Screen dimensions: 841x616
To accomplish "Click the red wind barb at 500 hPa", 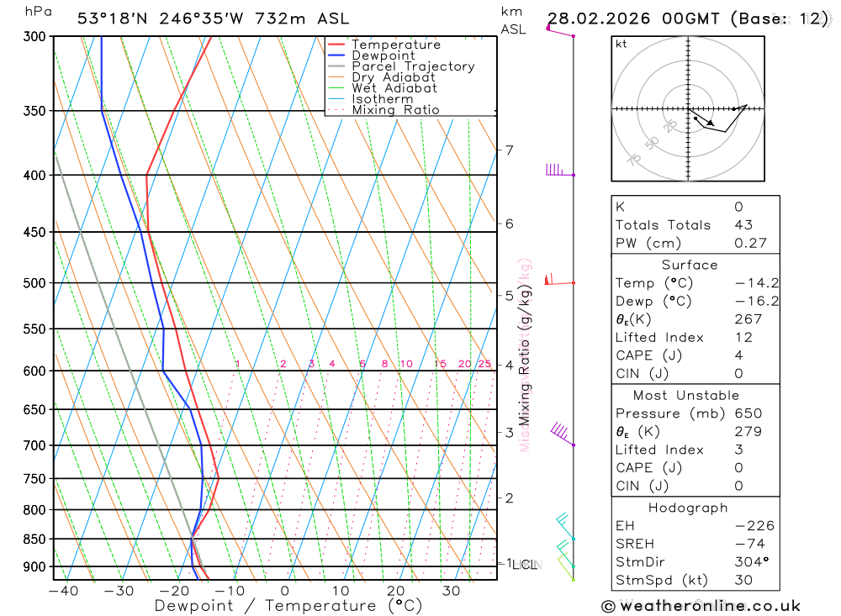I will 559,279.
